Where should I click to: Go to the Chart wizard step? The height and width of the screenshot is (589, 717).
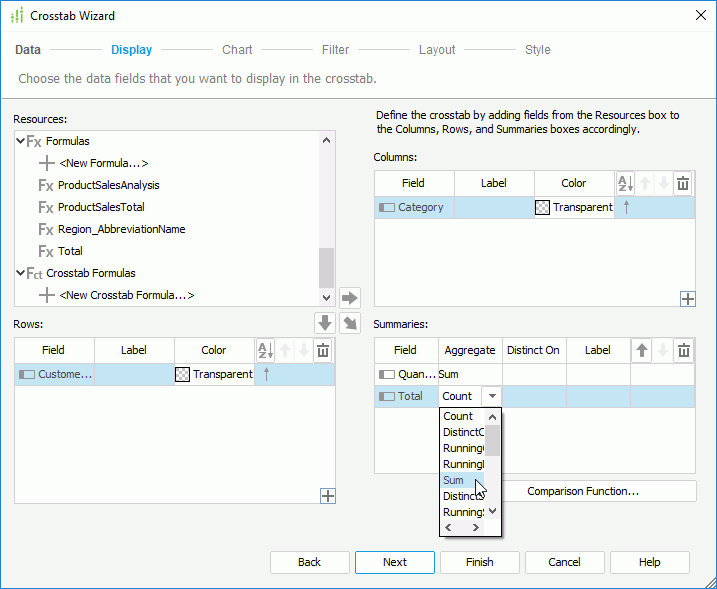[237, 49]
